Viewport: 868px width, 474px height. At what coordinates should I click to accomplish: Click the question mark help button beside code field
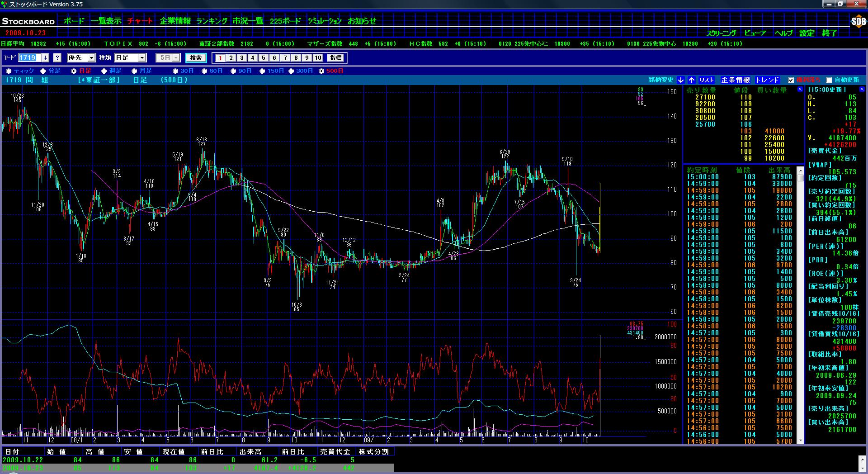pos(57,58)
